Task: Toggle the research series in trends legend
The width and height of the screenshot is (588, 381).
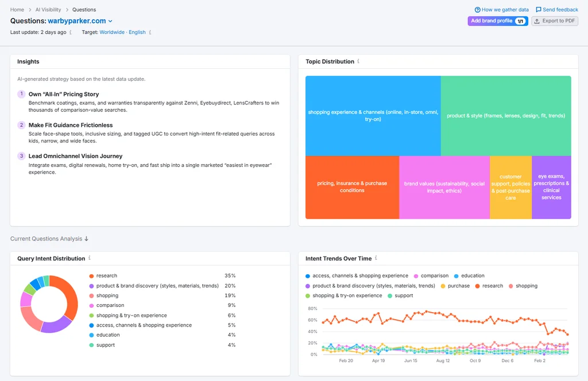Action: click(x=489, y=286)
